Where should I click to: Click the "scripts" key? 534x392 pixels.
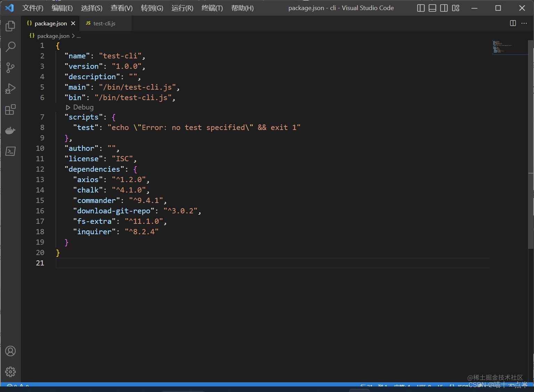(83, 117)
